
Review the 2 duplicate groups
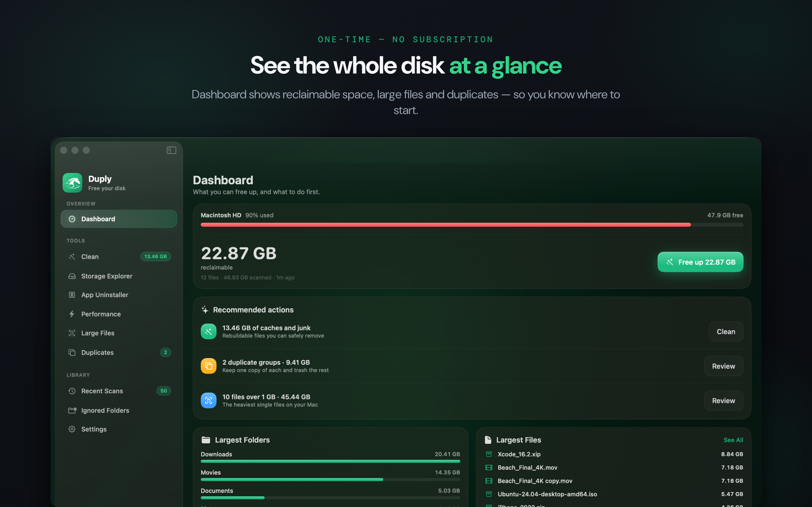click(723, 366)
